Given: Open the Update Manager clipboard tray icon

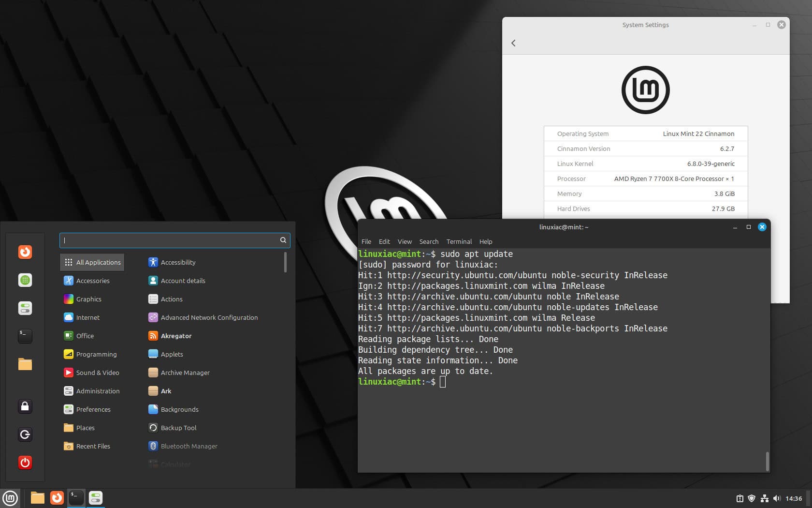Looking at the screenshot, I should [739, 498].
